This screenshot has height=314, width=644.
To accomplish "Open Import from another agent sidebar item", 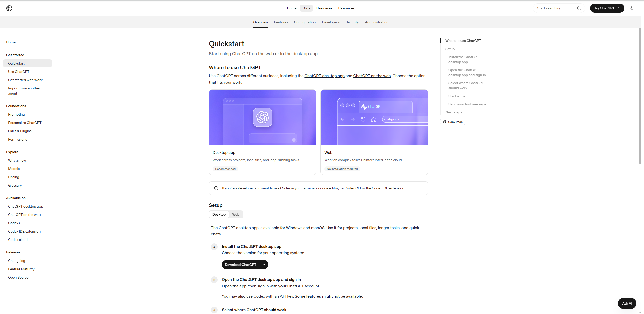I will (x=24, y=91).
